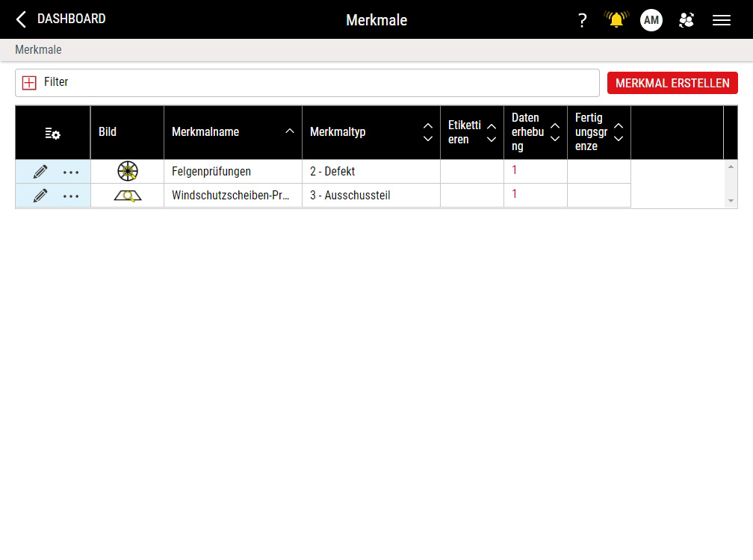Viewport: 753px width, 560px height.
Task: Click the Felgenprüfungen wheel image thumbnail
Action: pyautogui.click(x=128, y=172)
